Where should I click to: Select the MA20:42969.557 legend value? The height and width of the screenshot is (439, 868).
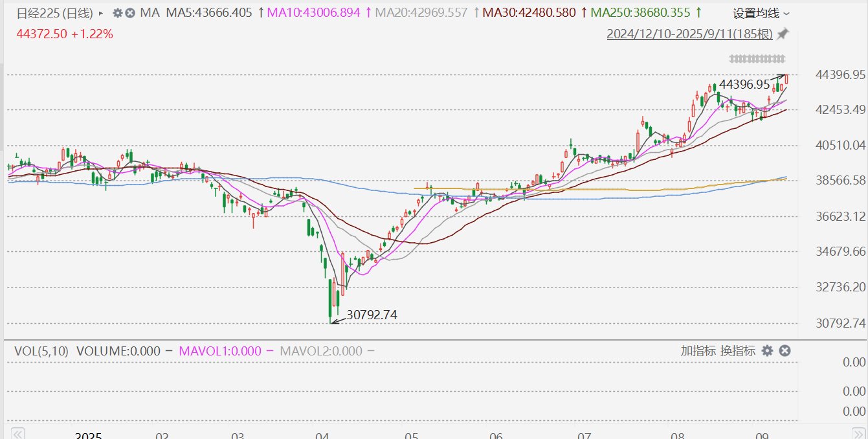pos(421,13)
